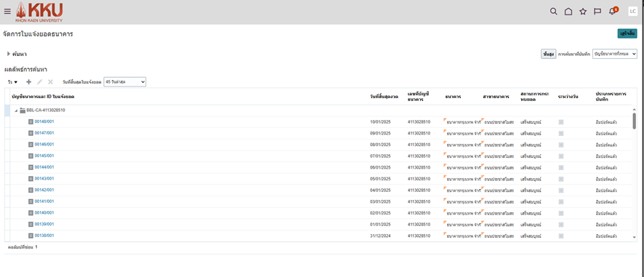Screen dimensions: 644x277
Task: Click the statement icon beside 00148/001
Action: click(31, 121)
